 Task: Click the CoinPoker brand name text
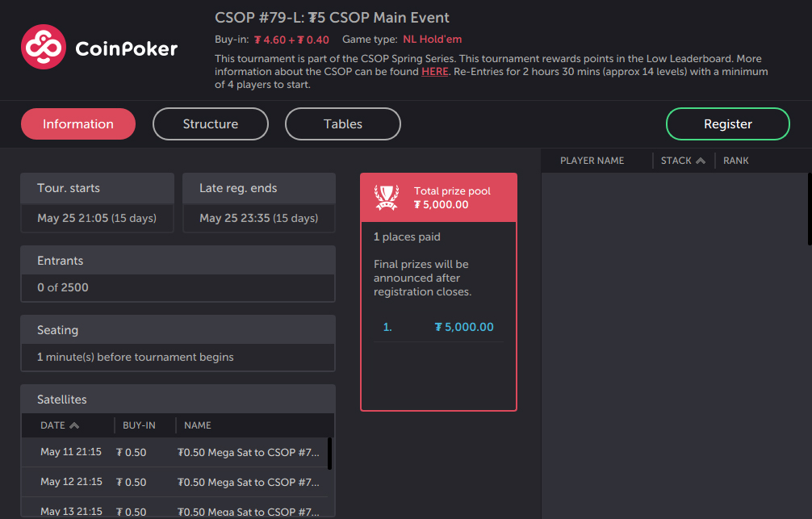[127, 48]
